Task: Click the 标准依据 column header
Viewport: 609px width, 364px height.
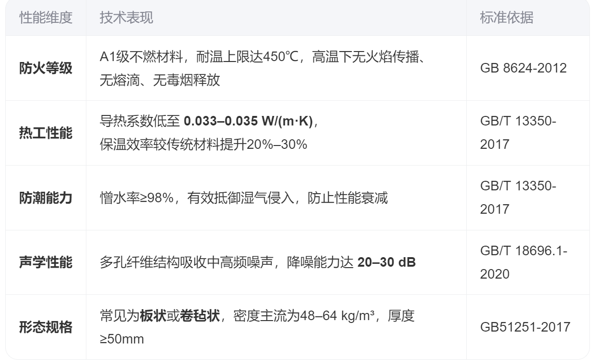Action: click(x=506, y=18)
